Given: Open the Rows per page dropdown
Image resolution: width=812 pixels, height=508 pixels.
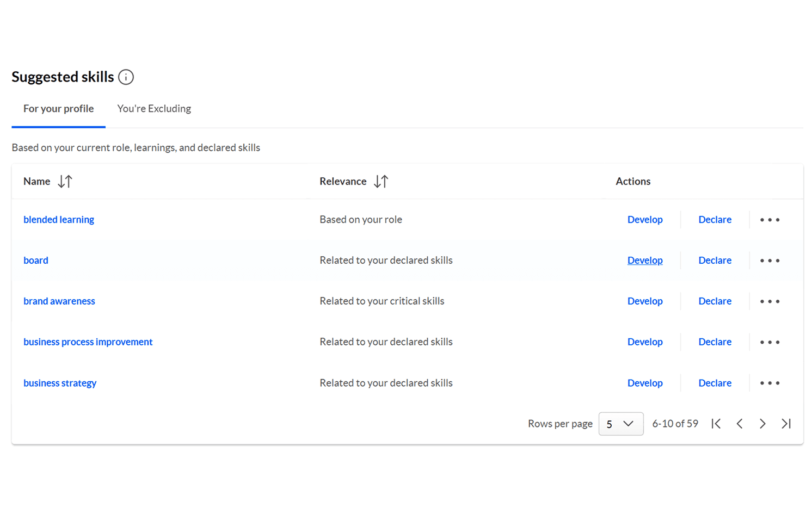Looking at the screenshot, I should coord(620,424).
